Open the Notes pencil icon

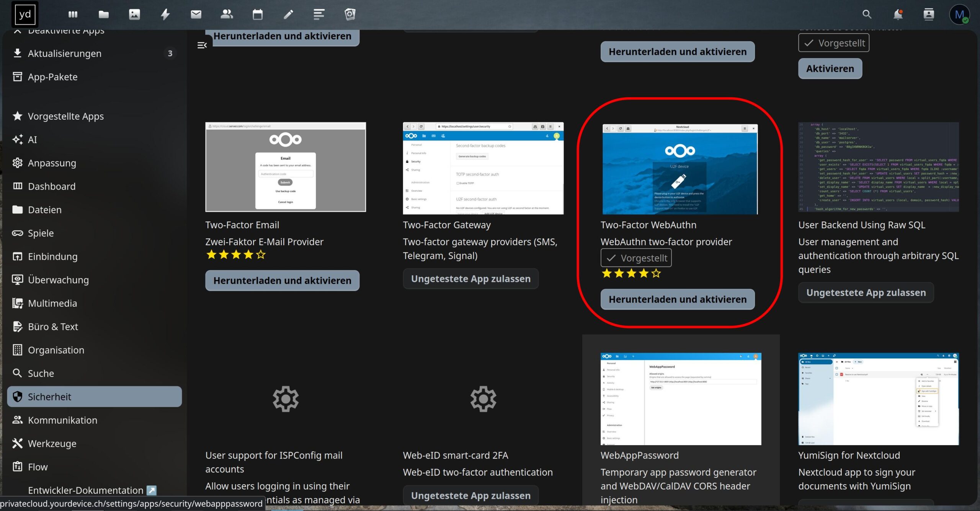[288, 15]
